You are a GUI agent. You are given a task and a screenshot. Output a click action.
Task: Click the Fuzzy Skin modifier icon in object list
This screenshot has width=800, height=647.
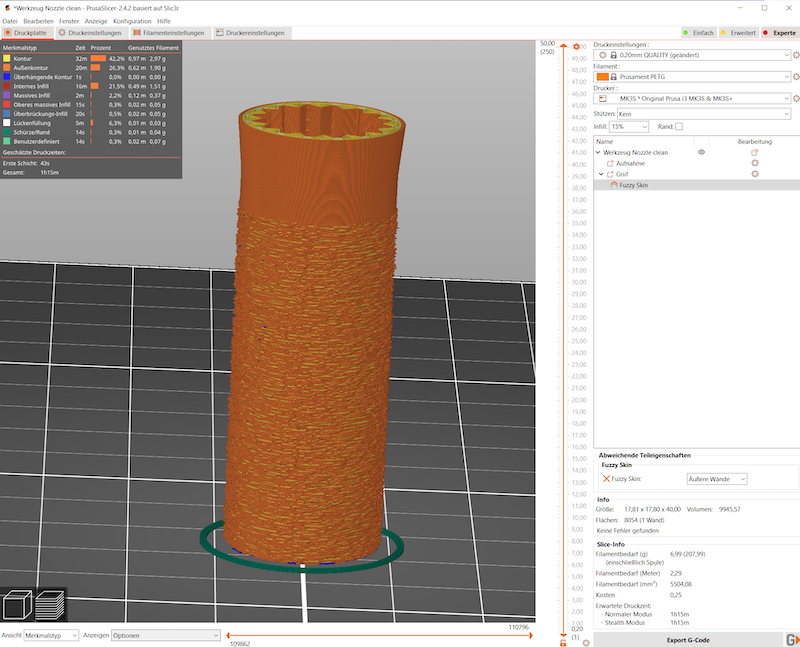tap(614, 185)
